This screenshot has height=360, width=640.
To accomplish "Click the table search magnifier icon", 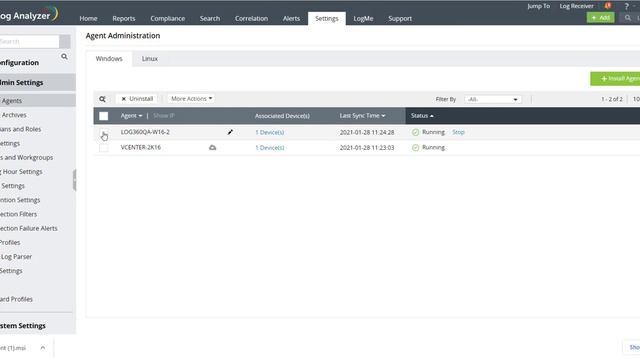I will click(x=102, y=99).
